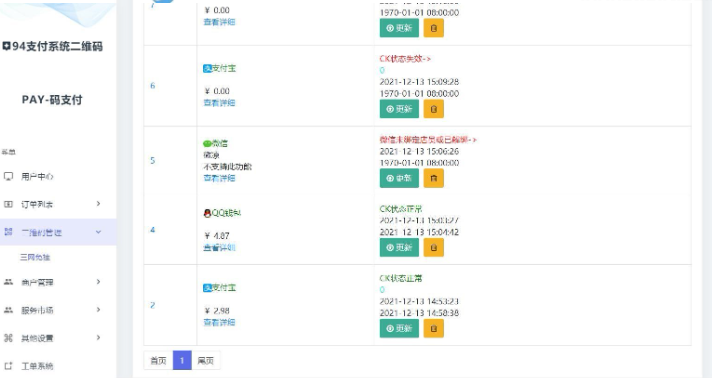Click the 微信 label in row 5
This screenshot has width=712, height=378.
click(220, 144)
